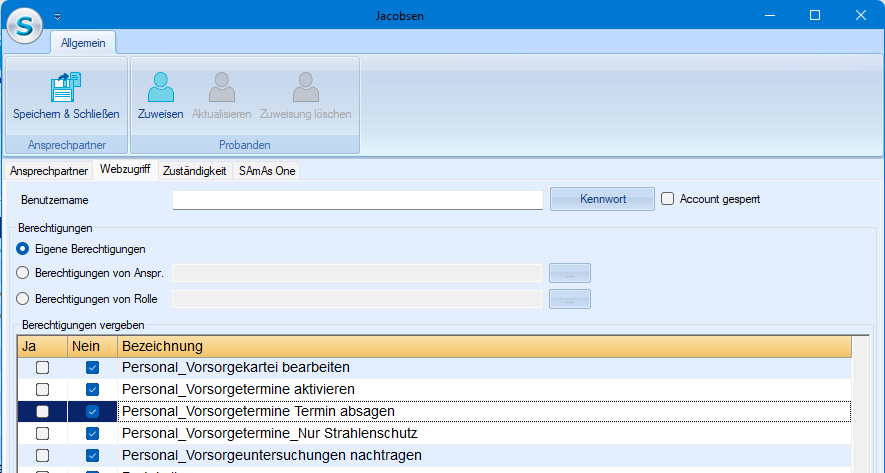Open the SAmAs One tab
The height and width of the screenshot is (473, 885).
coord(267,171)
